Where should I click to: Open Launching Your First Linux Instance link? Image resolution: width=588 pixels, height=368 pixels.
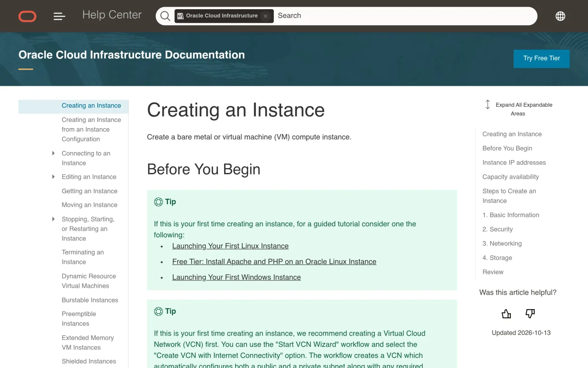click(x=230, y=246)
